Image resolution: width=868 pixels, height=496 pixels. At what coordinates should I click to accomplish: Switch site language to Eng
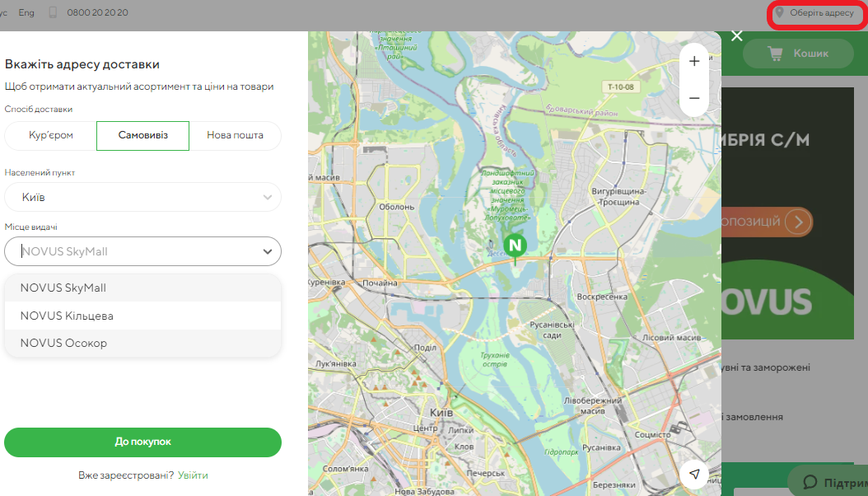[26, 13]
